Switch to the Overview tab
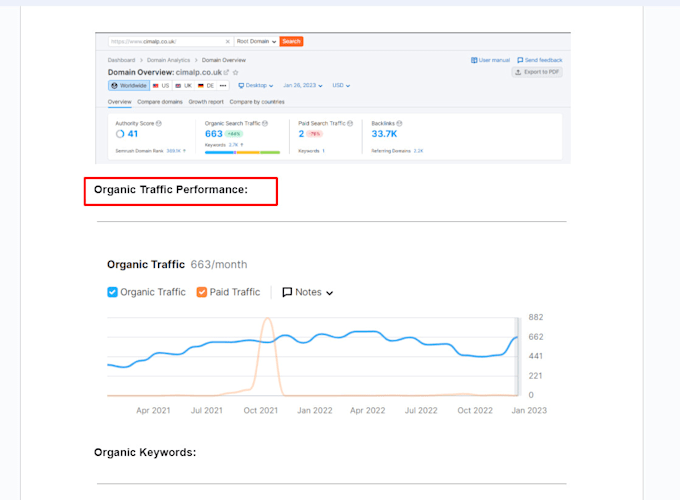The image size is (680, 500). click(x=120, y=102)
